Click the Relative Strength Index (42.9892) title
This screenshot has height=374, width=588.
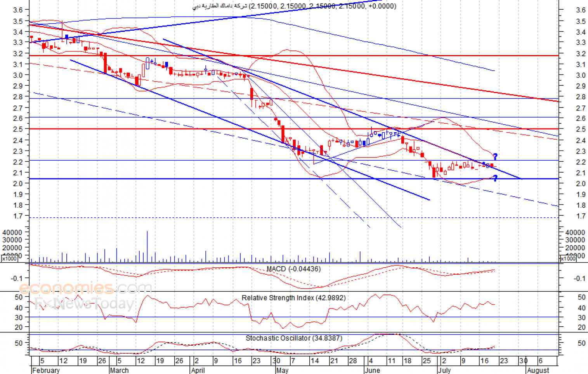pos(293,298)
